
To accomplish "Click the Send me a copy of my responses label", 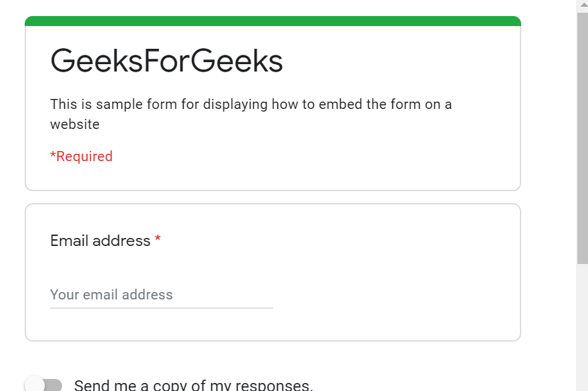I will pyautogui.click(x=193, y=385).
